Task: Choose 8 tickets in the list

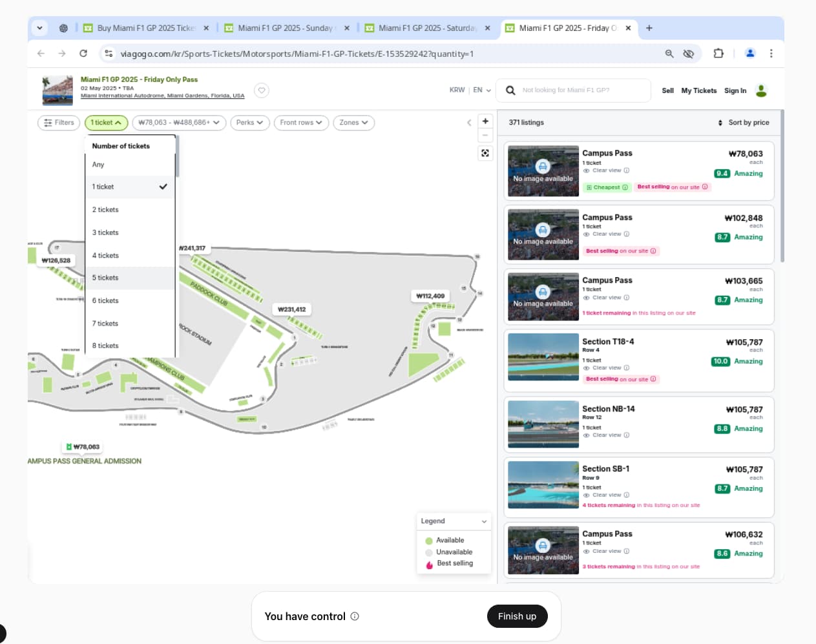Action: tap(130, 346)
